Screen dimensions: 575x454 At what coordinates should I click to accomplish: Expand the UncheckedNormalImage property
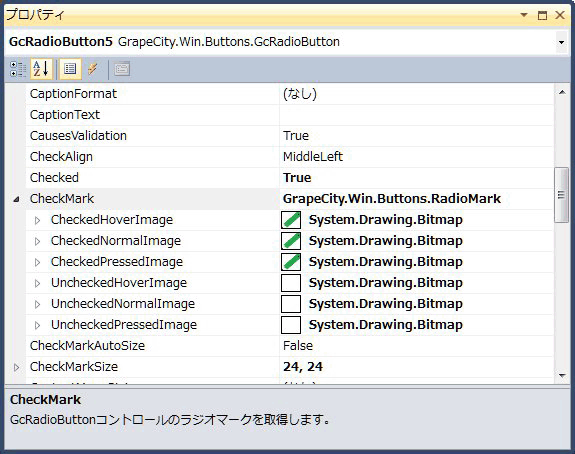coord(37,304)
